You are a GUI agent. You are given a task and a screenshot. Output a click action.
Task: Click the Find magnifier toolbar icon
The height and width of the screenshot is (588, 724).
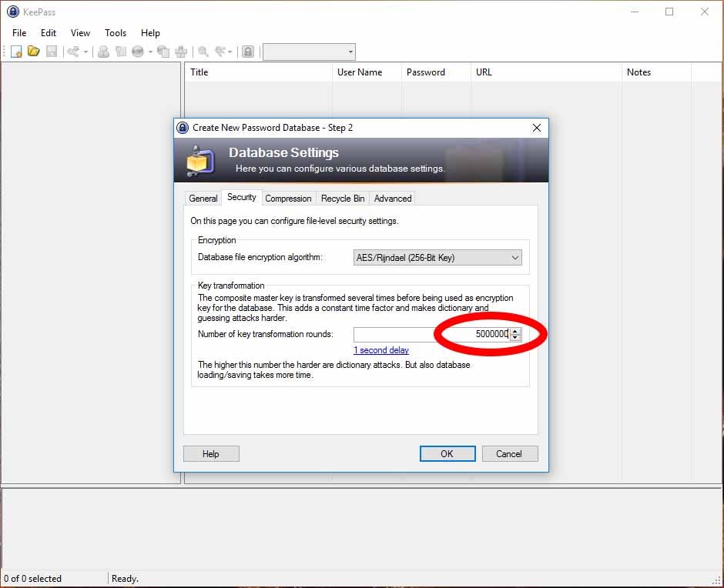[x=203, y=52]
